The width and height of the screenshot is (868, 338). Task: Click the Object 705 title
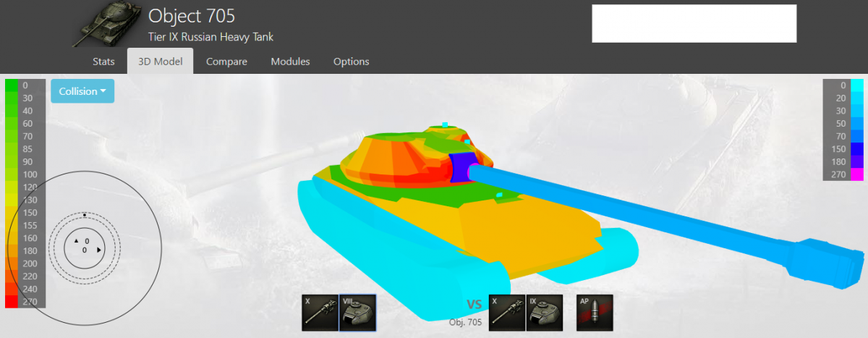tap(192, 15)
